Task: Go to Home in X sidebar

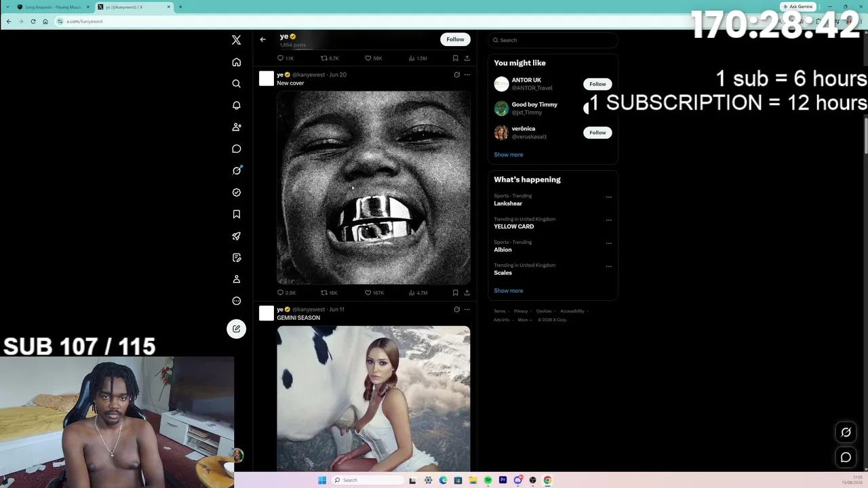Action: [x=236, y=62]
